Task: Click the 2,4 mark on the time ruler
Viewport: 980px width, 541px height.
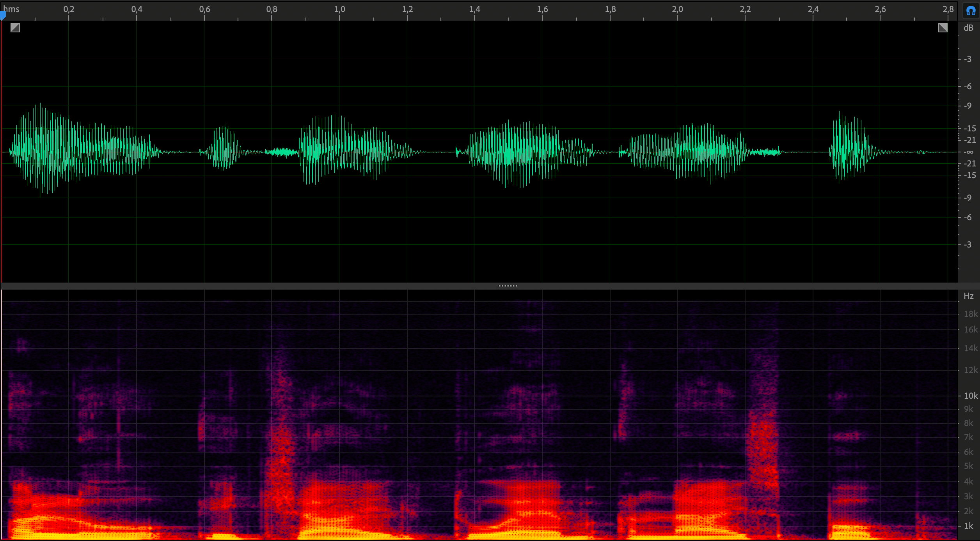Action: point(813,9)
